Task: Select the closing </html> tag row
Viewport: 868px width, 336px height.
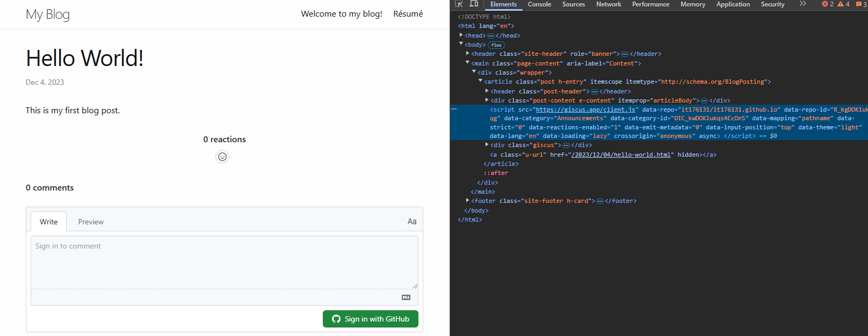Action: point(470,220)
